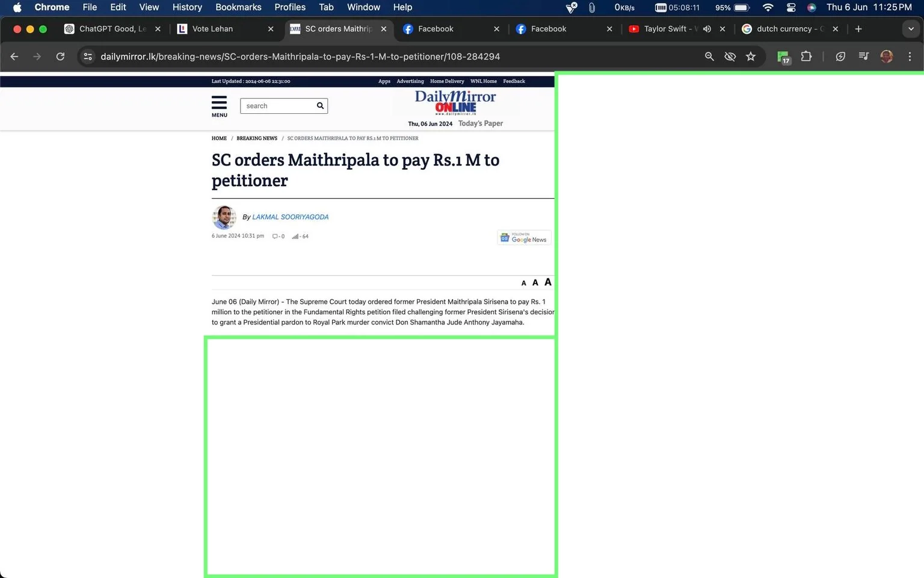Click the leaf-shaped extension icon in toolbar
The image size is (924, 578).
(840, 57)
